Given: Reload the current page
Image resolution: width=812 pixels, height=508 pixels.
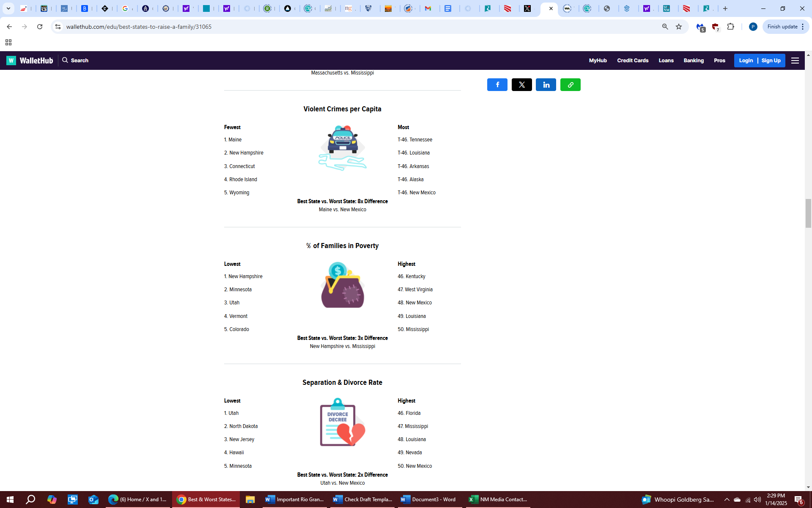Looking at the screenshot, I should pyautogui.click(x=40, y=27).
